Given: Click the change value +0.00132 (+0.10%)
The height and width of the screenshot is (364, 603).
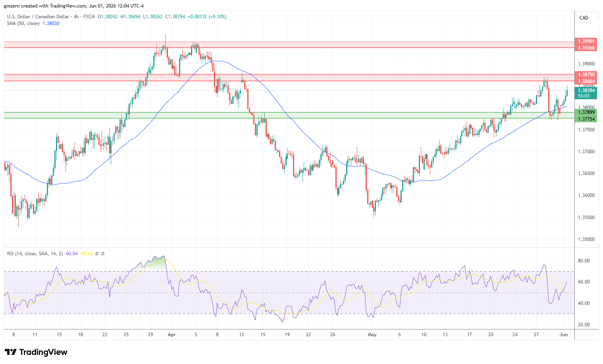Looking at the screenshot, I should [207, 17].
